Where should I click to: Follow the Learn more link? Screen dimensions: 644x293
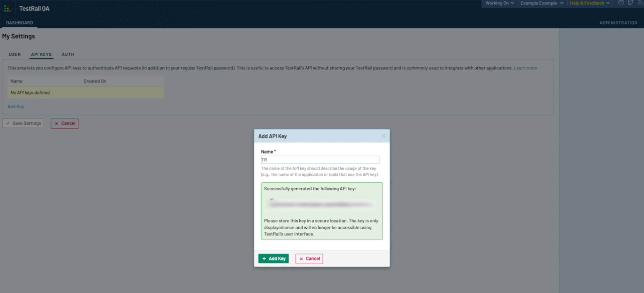click(x=525, y=68)
